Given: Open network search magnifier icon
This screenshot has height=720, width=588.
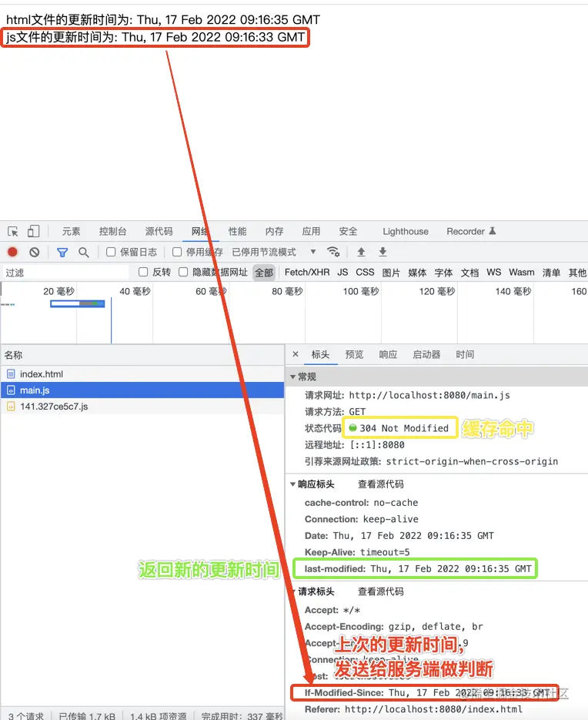Looking at the screenshot, I should (84, 252).
